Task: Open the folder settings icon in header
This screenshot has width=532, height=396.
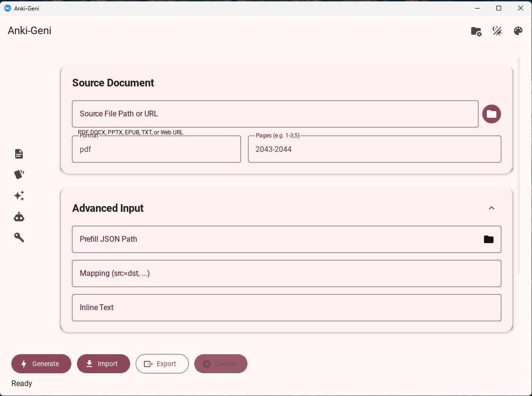Action: pyautogui.click(x=476, y=31)
